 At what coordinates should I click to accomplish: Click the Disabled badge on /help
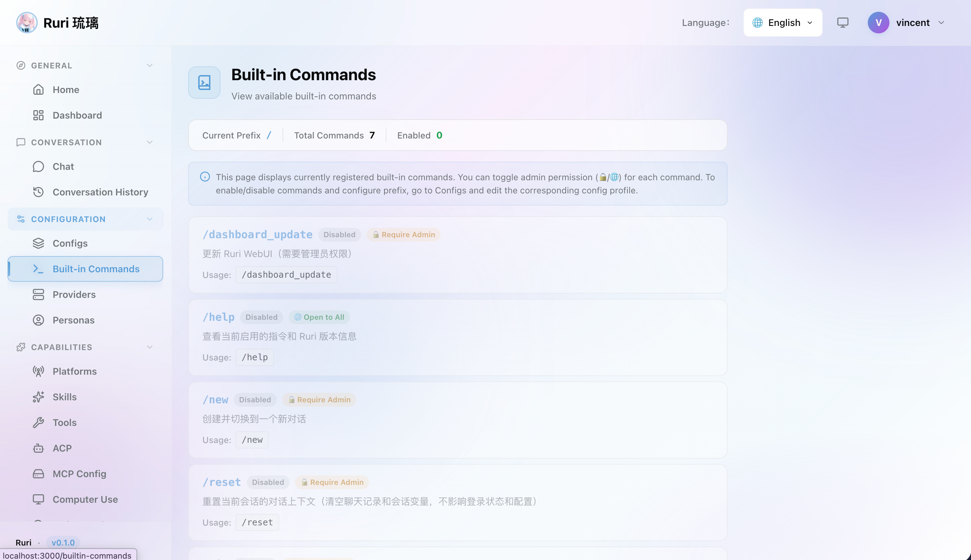(x=261, y=317)
